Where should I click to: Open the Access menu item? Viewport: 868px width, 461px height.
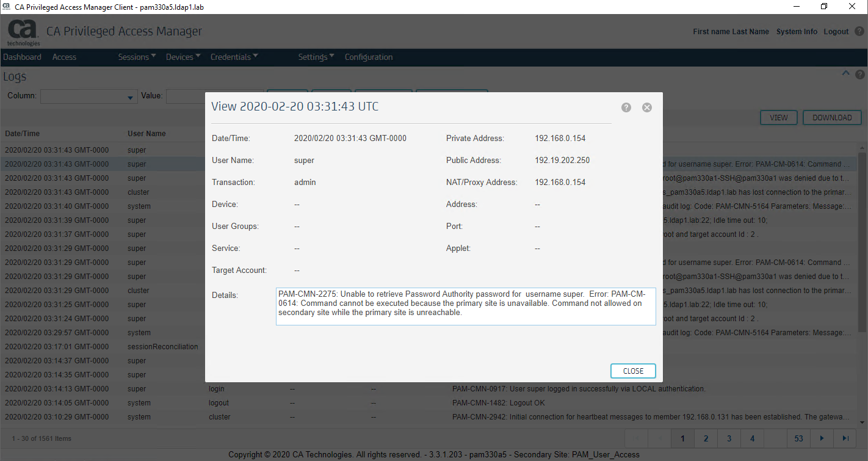64,57
